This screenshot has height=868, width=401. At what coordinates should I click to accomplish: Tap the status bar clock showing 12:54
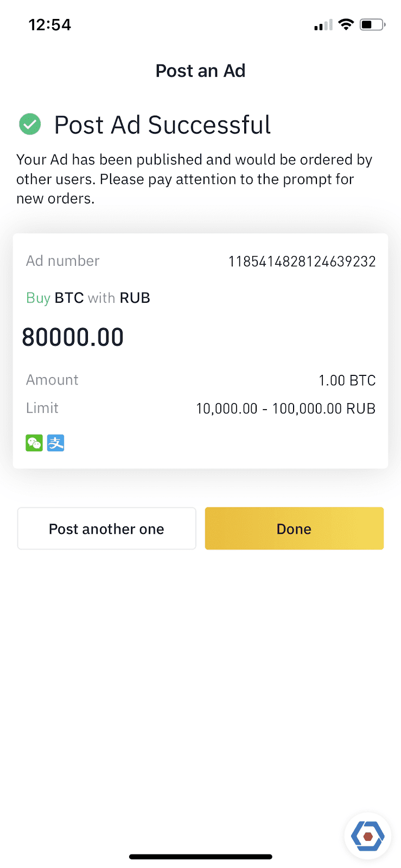(50, 25)
